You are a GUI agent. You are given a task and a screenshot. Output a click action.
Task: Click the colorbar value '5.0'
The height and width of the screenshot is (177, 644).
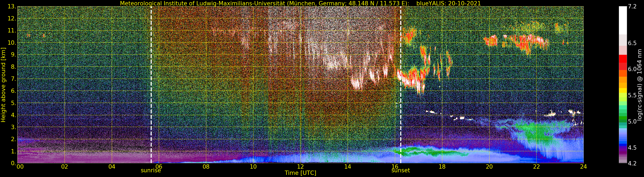(632, 122)
